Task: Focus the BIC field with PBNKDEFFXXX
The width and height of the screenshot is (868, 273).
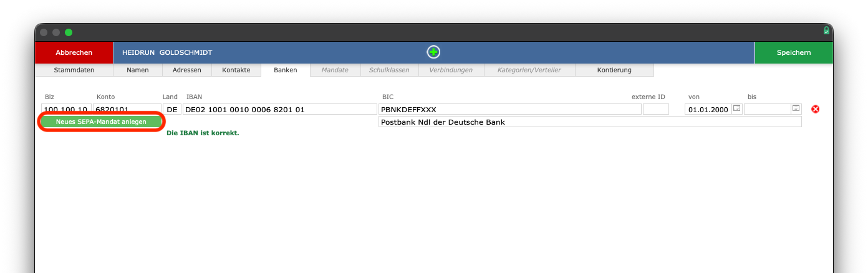Action: coord(509,110)
